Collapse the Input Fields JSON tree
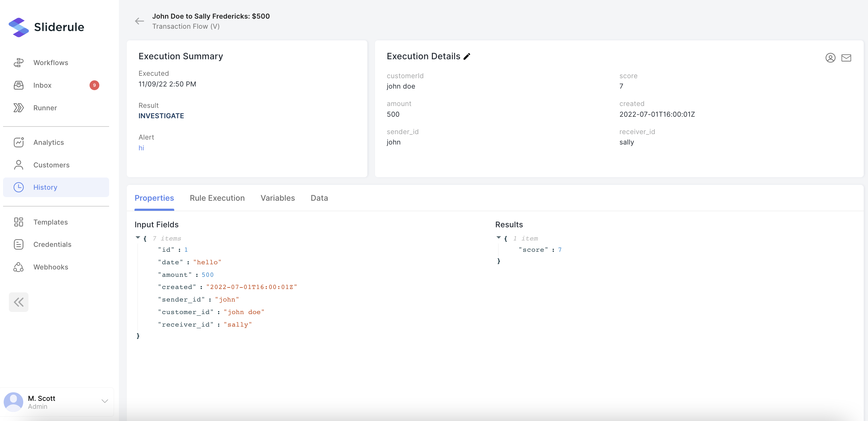 138,238
